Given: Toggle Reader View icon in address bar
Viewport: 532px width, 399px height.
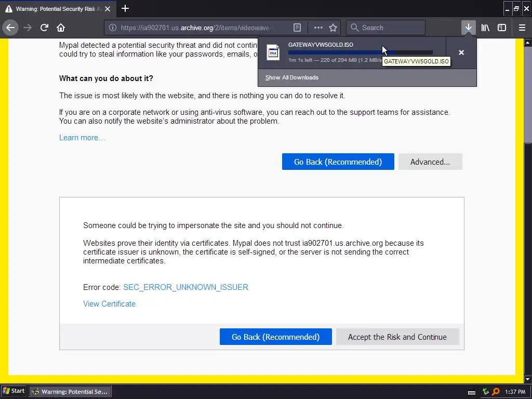Looking at the screenshot, I should [x=297, y=28].
